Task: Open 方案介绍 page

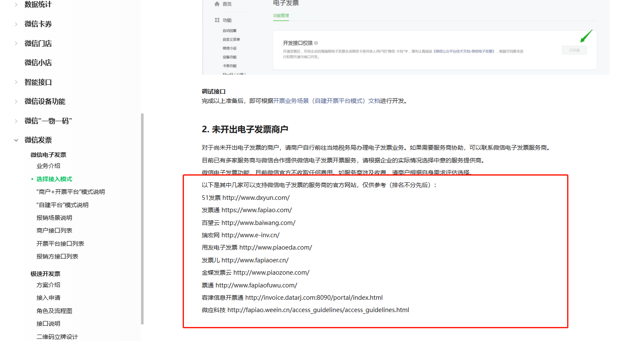Action: [x=48, y=285]
